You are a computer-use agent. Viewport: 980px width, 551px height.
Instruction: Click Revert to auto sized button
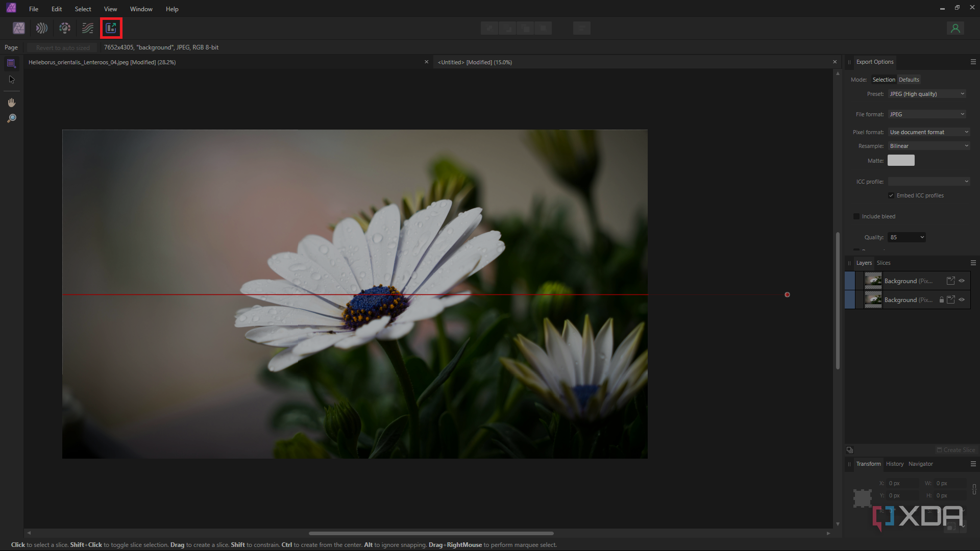click(63, 47)
